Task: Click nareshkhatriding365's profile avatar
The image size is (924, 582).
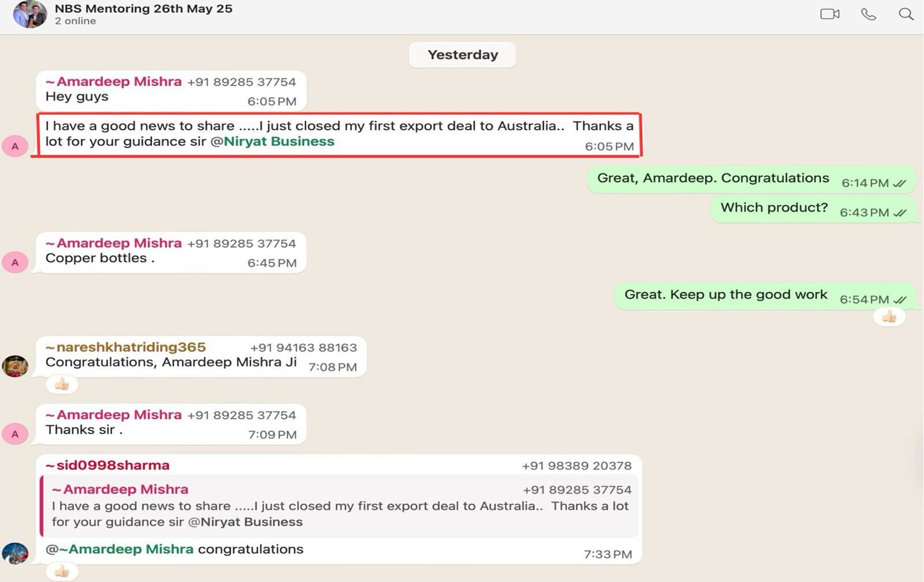Action: (x=15, y=366)
